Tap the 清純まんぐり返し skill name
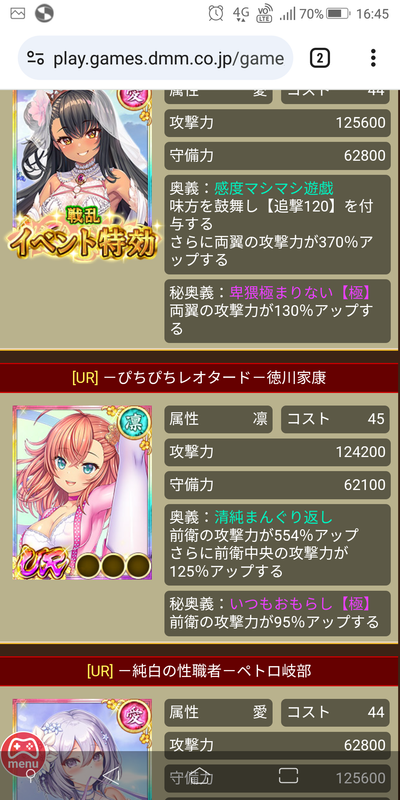 click(x=273, y=517)
